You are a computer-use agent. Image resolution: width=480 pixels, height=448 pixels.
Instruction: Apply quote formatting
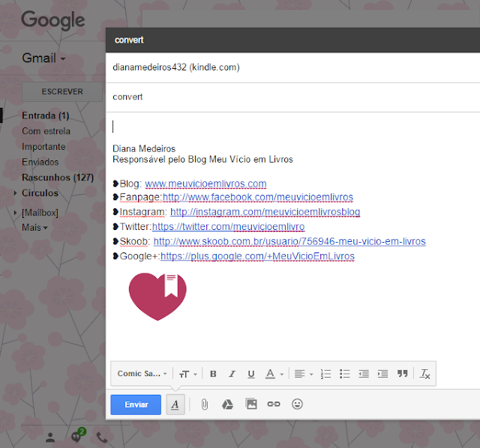click(402, 374)
